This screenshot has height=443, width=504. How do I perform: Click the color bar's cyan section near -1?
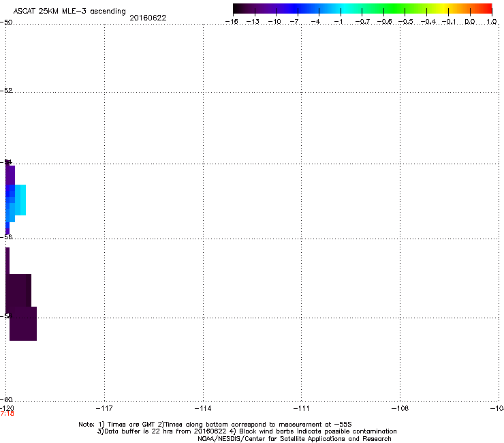click(341, 8)
